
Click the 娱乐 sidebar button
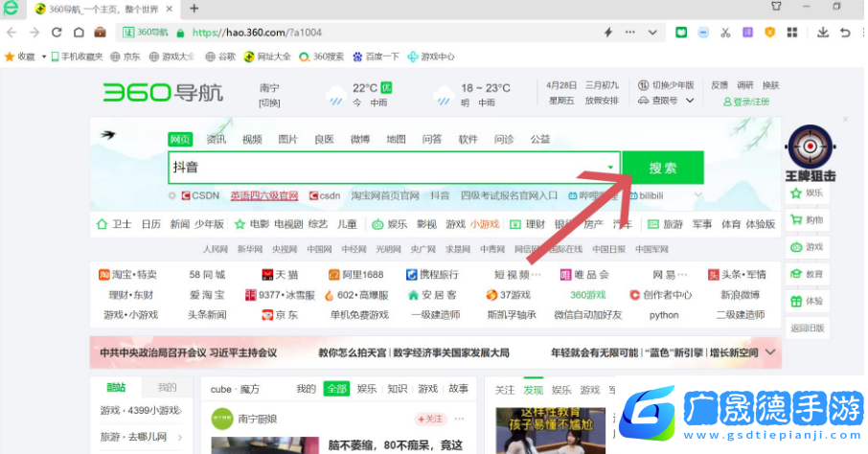tap(807, 193)
